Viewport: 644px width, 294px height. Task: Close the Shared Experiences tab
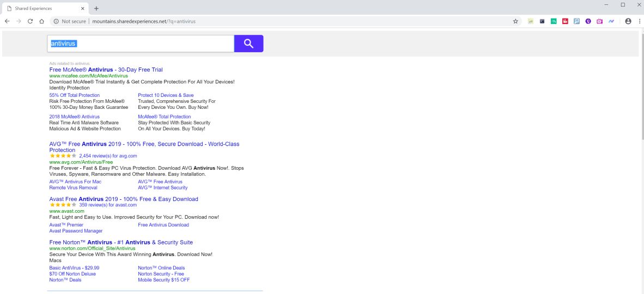pos(83,8)
